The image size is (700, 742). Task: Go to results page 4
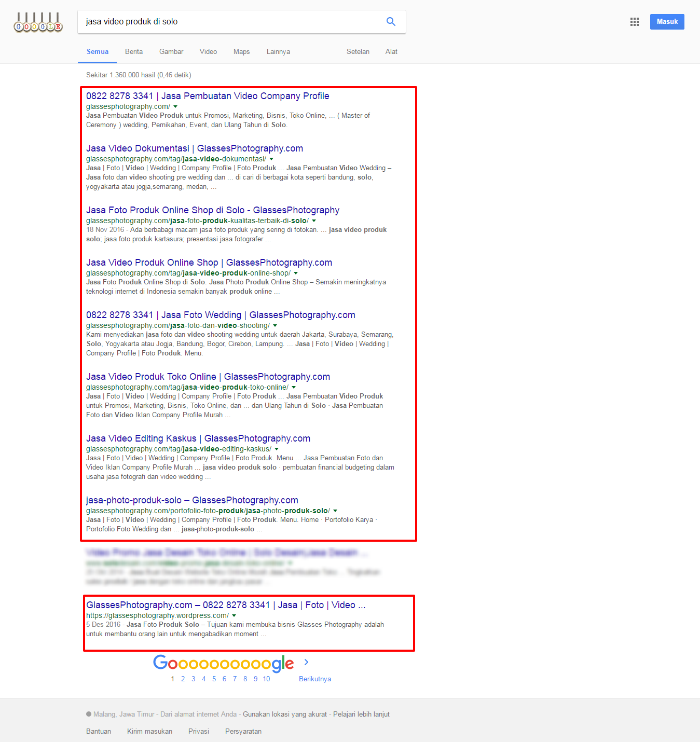[203, 679]
